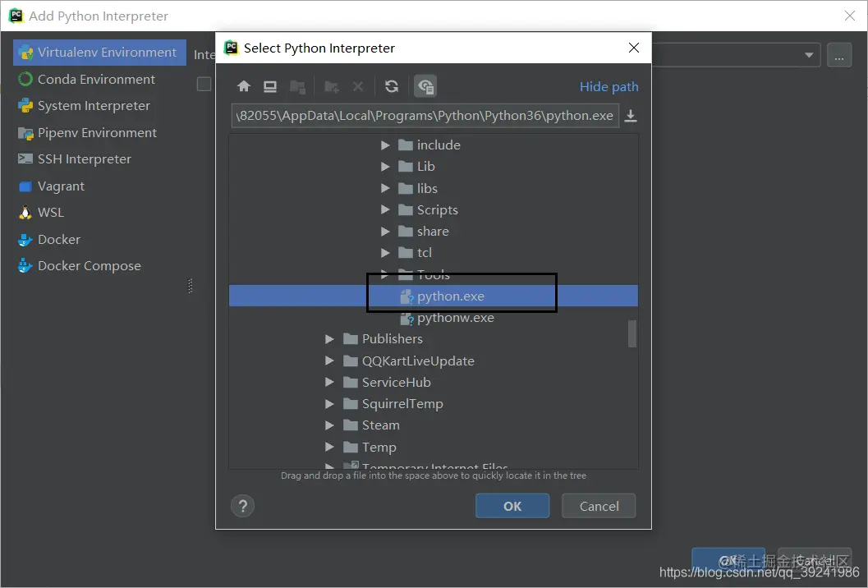Viewport: 868px width, 588px height.
Task: Click the Publishers folder icon
Action: [351, 339]
